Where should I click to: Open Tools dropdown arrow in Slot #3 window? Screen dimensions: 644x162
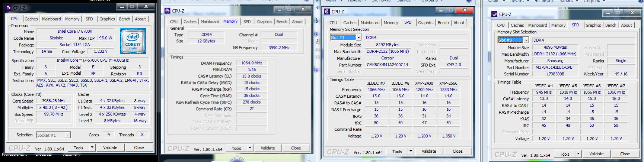pos(578,154)
